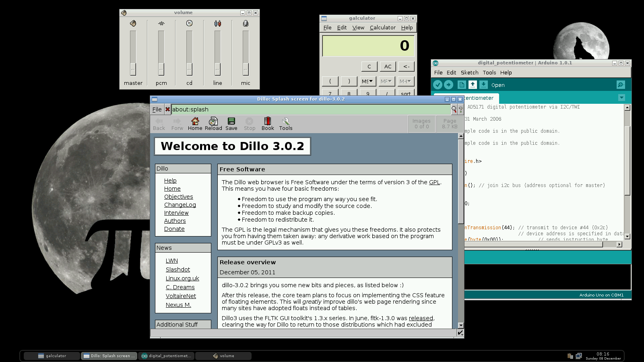Viewport: 644px width, 362px height.
Task: Open the Calculator menu in galculator
Action: pos(383,28)
